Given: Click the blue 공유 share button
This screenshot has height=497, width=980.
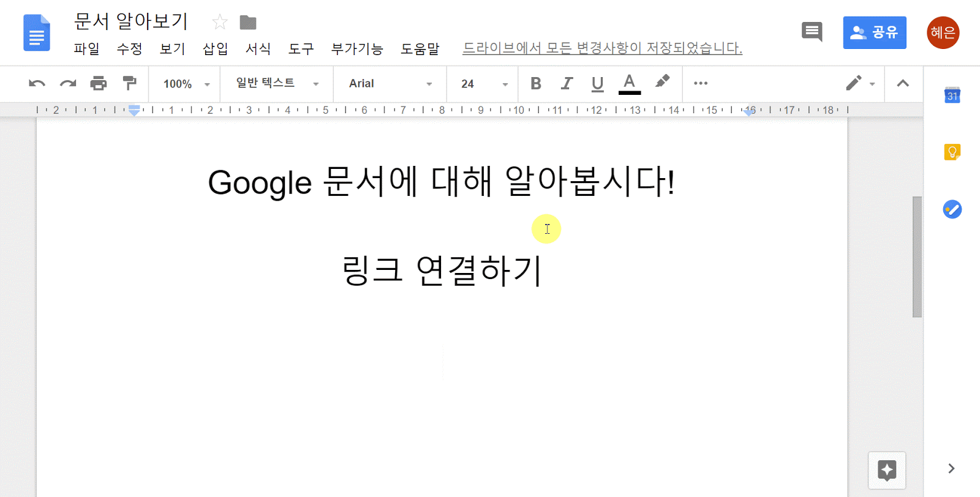Looking at the screenshot, I should coord(875,32).
